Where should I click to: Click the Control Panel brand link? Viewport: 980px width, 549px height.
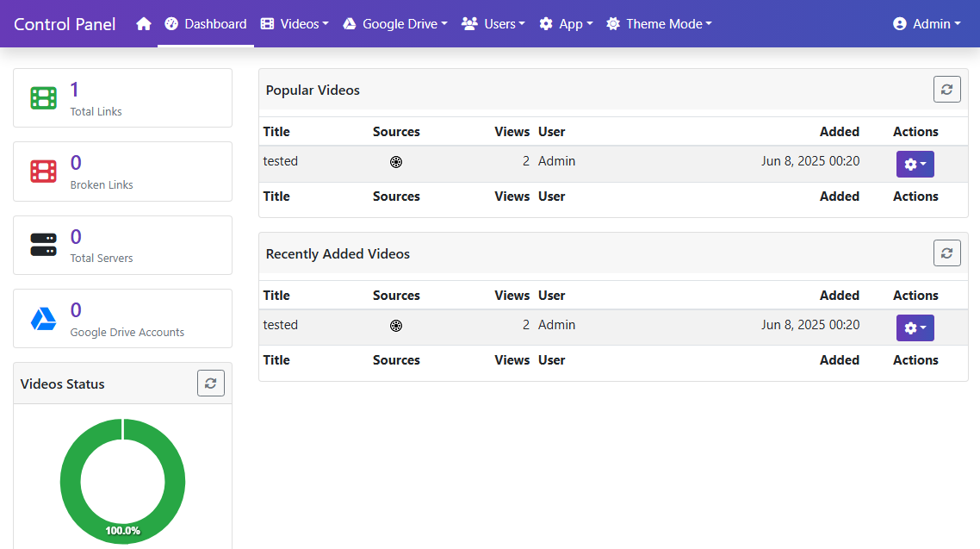pos(65,24)
